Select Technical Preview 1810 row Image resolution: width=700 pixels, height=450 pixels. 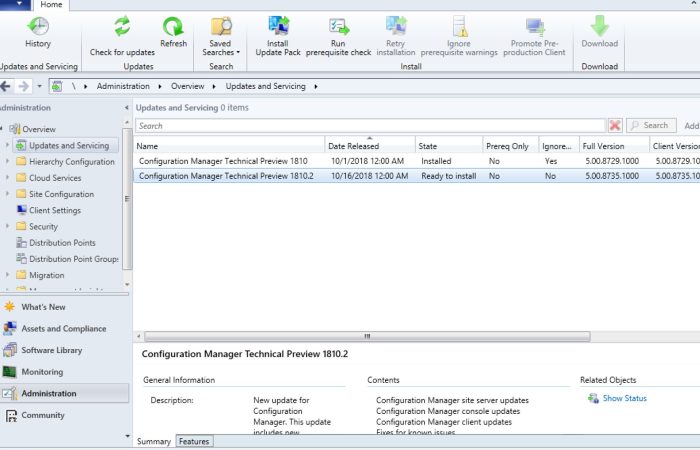click(417, 161)
